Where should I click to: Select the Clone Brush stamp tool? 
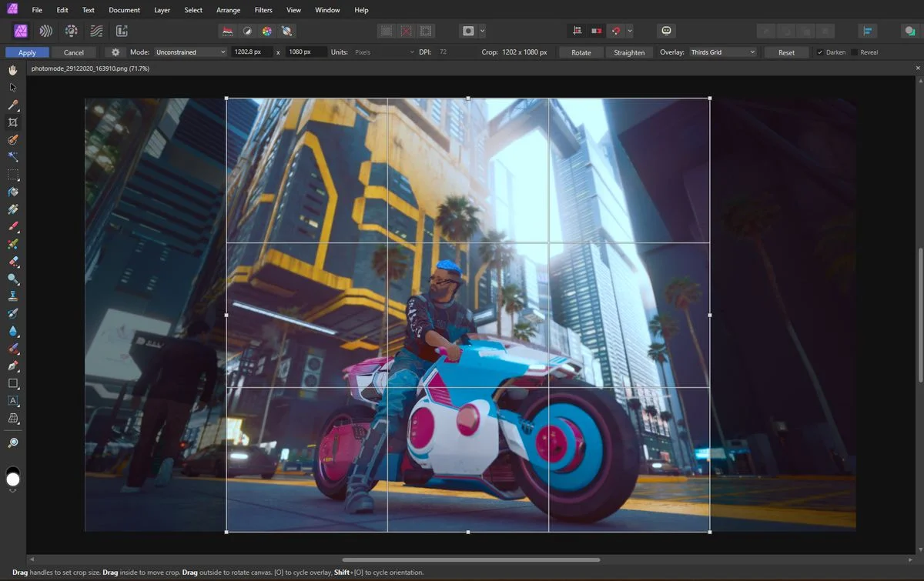(13, 296)
